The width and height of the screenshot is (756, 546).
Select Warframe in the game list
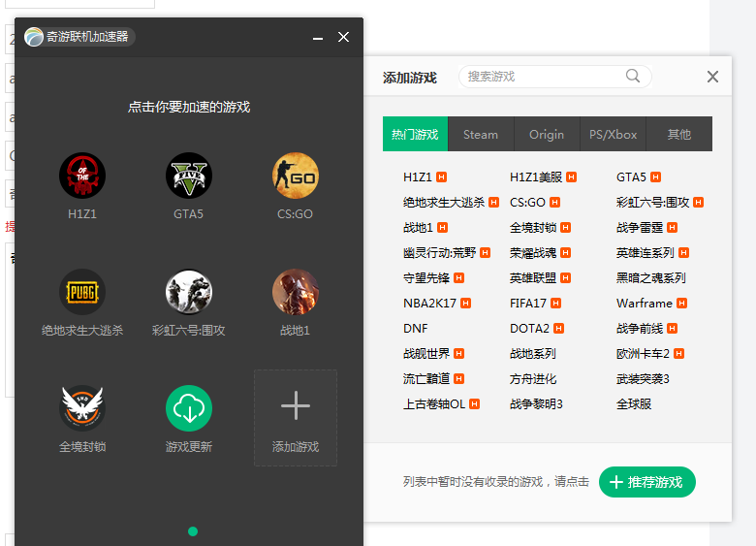645,304
